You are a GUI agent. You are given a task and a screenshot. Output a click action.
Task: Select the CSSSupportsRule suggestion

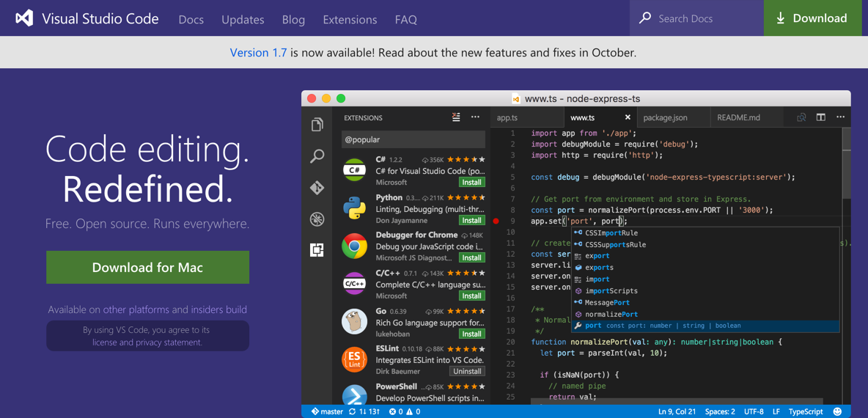pos(705,244)
